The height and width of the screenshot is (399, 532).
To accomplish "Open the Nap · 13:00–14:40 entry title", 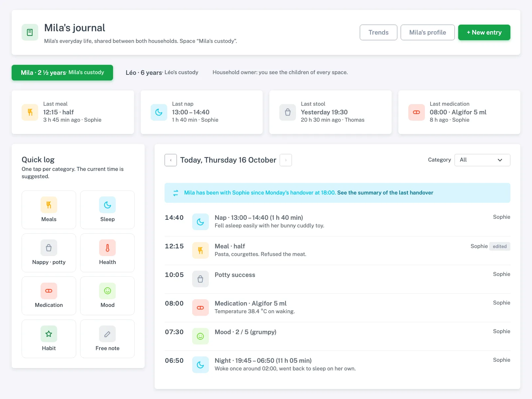I will pos(259,217).
